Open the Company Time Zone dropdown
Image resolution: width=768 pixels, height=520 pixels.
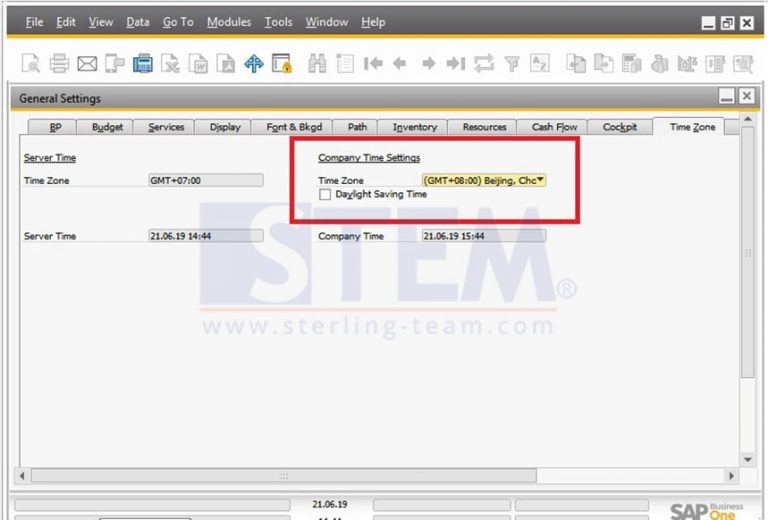click(540, 181)
